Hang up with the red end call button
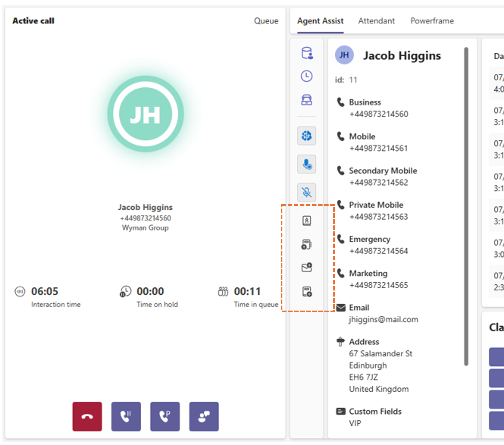This screenshot has width=504, height=445. click(87, 416)
